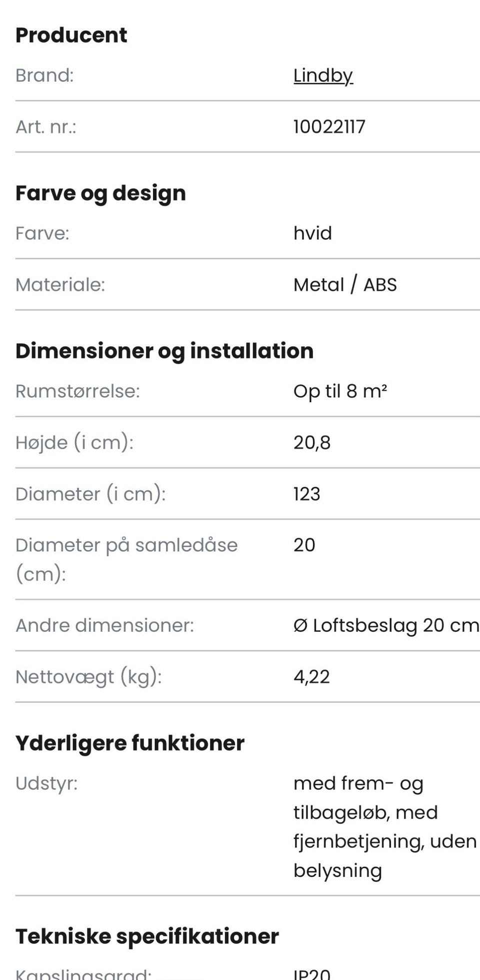Click the article number 10022117
The width and height of the screenshot is (480, 980).
click(x=329, y=127)
